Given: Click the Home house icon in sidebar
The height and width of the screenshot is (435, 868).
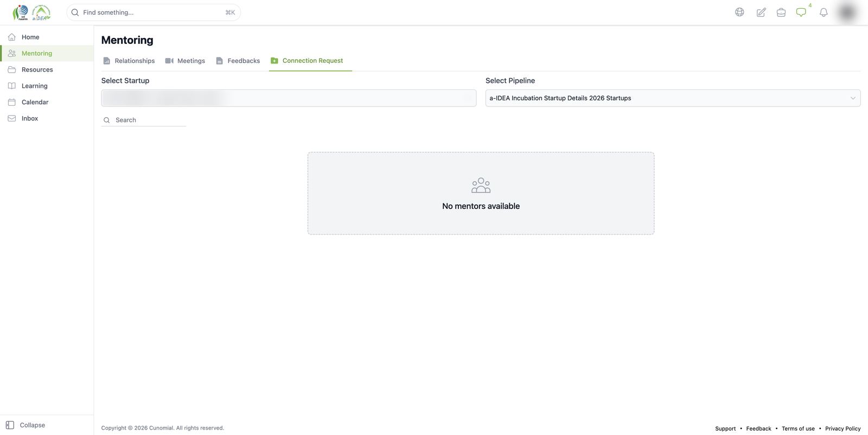Looking at the screenshot, I should 12,37.
